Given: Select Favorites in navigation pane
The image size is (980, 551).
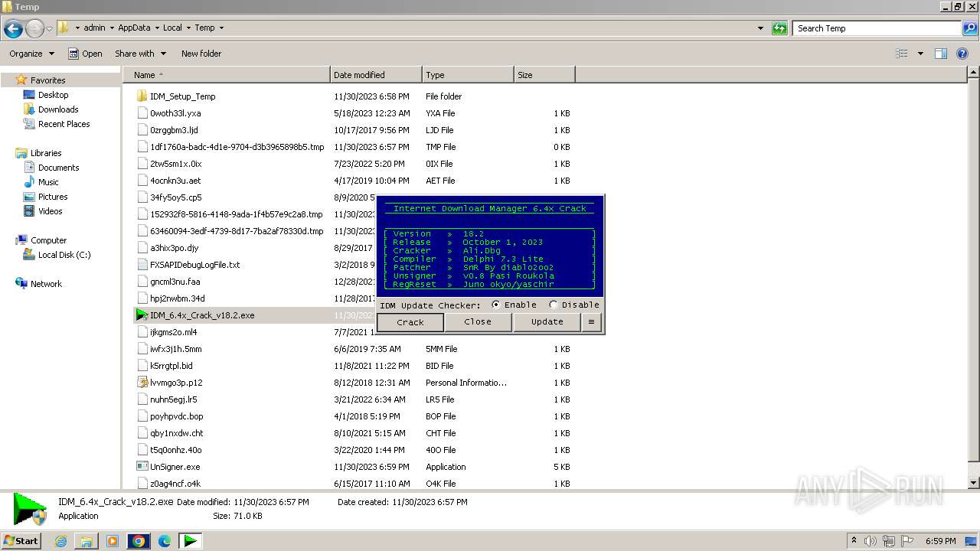Looking at the screenshot, I should pos(47,80).
